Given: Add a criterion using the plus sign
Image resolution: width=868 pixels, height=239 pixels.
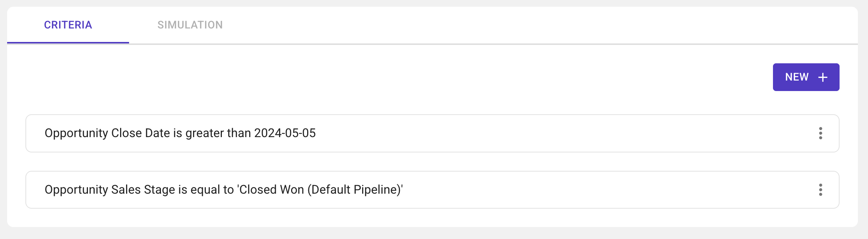Looking at the screenshot, I should [823, 78].
